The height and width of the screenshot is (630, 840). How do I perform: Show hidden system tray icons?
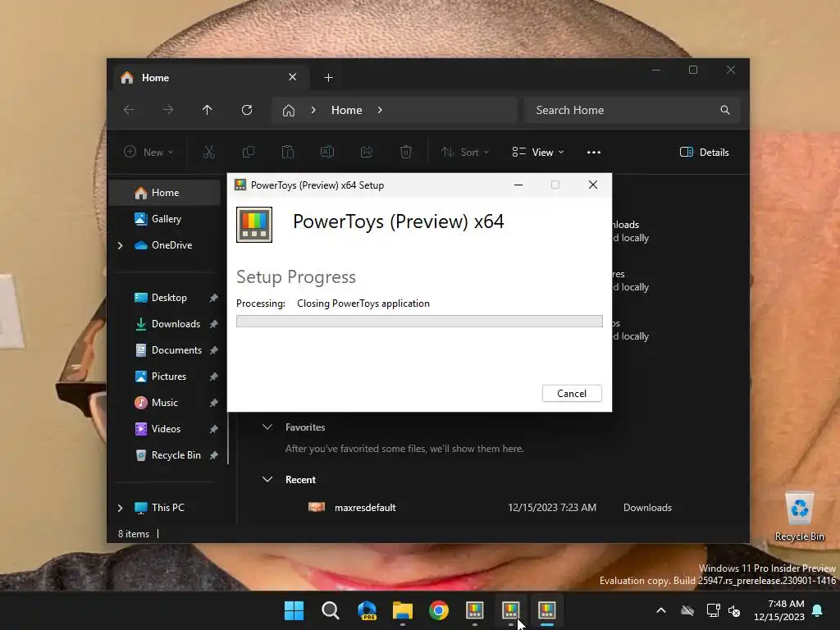click(x=661, y=610)
